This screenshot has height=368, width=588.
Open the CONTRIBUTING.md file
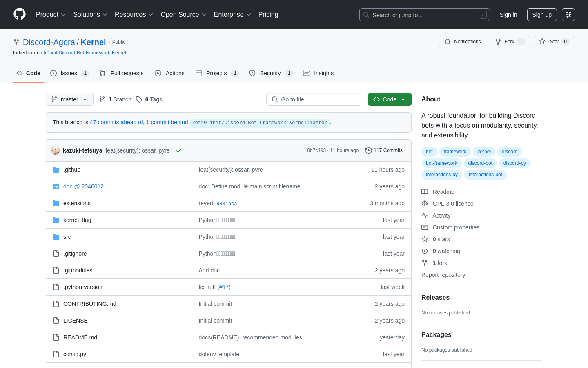point(90,304)
